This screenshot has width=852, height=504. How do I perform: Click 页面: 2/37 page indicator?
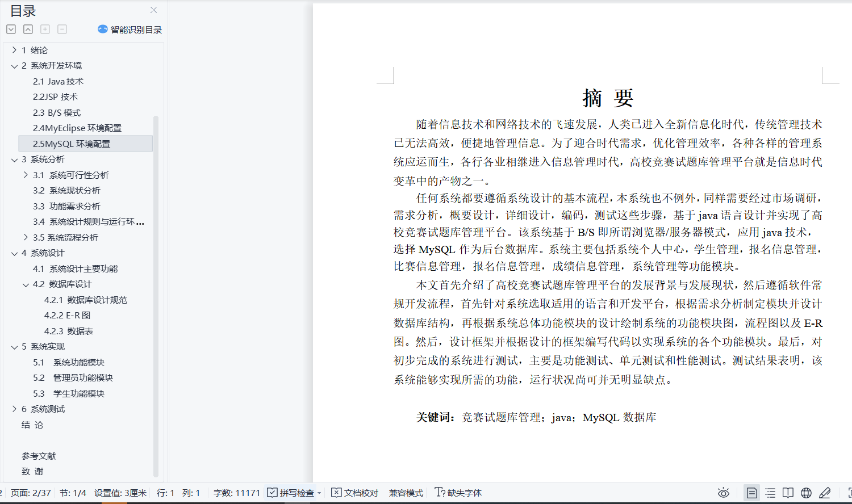pos(31,493)
